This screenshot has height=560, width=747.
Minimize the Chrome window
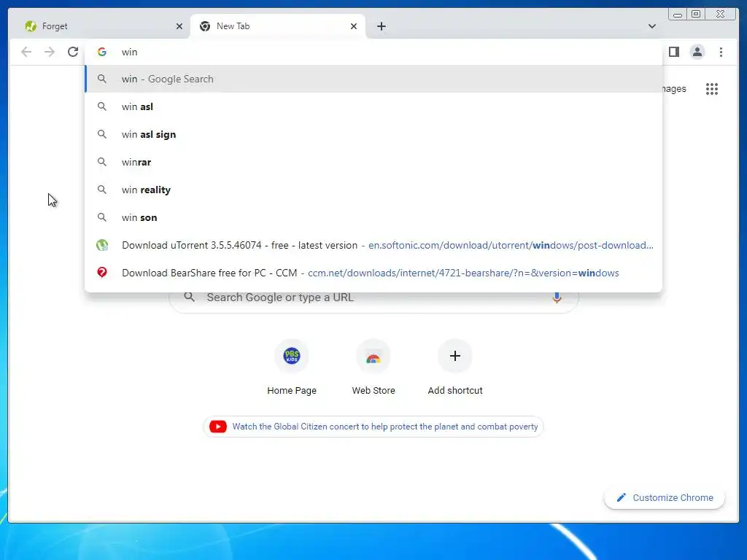(x=678, y=15)
